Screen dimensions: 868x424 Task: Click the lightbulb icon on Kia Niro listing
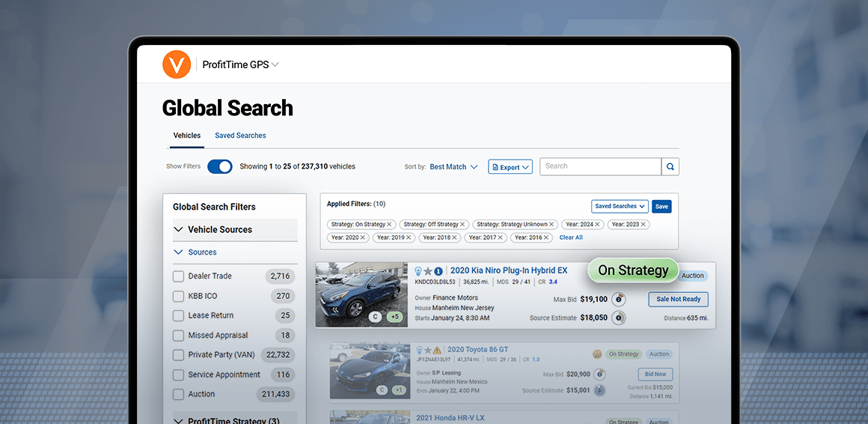coord(418,271)
